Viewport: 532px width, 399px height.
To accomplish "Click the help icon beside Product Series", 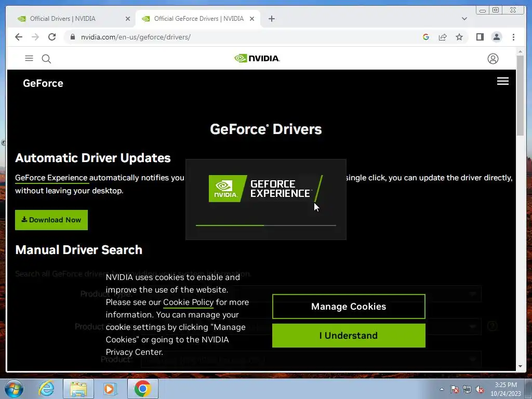I will pos(493,326).
